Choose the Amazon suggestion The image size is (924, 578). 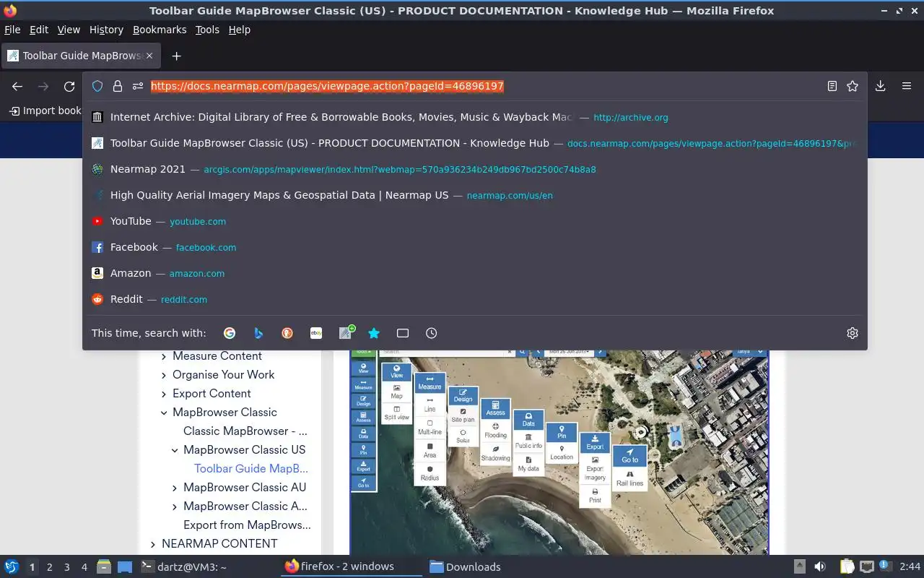[x=475, y=273]
